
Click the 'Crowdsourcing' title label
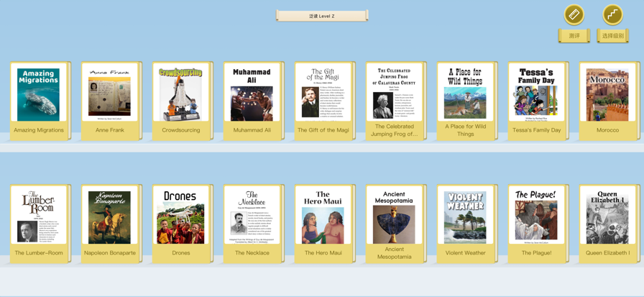pos(180,130)
